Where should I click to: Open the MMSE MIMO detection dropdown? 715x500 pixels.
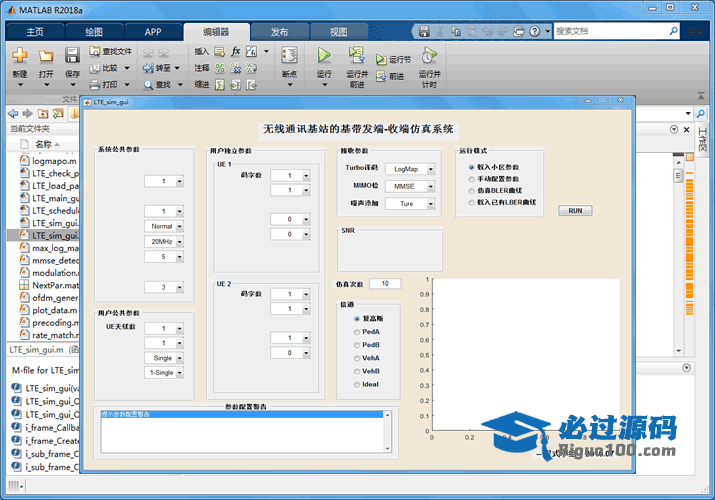click(x=410, y=186)
